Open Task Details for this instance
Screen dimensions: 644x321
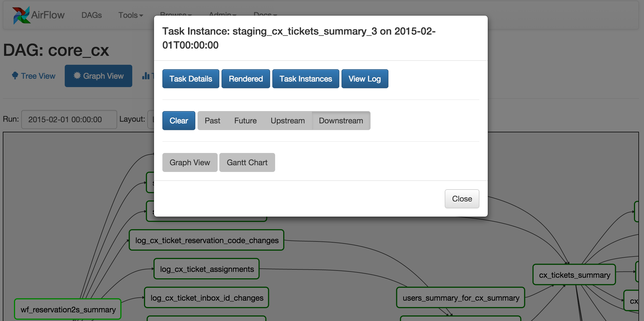(190, 78)
